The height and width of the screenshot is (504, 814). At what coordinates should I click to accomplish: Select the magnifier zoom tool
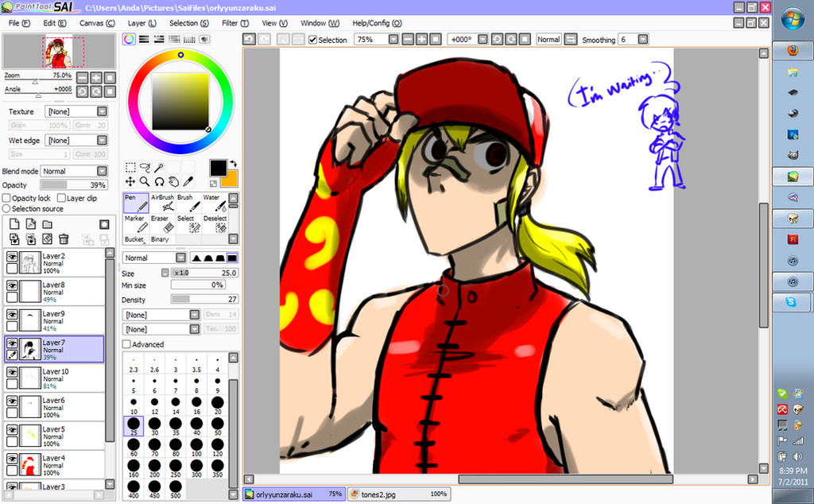[145, 181]
